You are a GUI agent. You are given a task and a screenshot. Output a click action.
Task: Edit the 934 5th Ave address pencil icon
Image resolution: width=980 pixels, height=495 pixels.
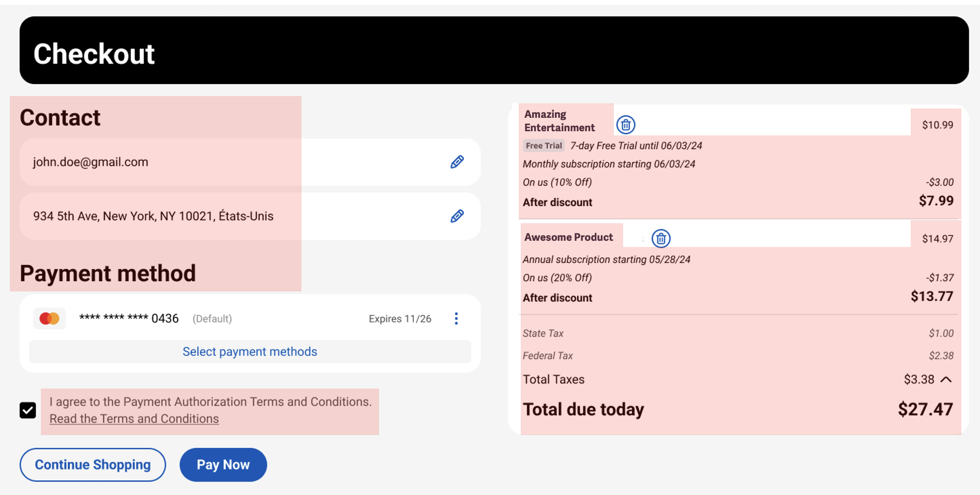457,216
